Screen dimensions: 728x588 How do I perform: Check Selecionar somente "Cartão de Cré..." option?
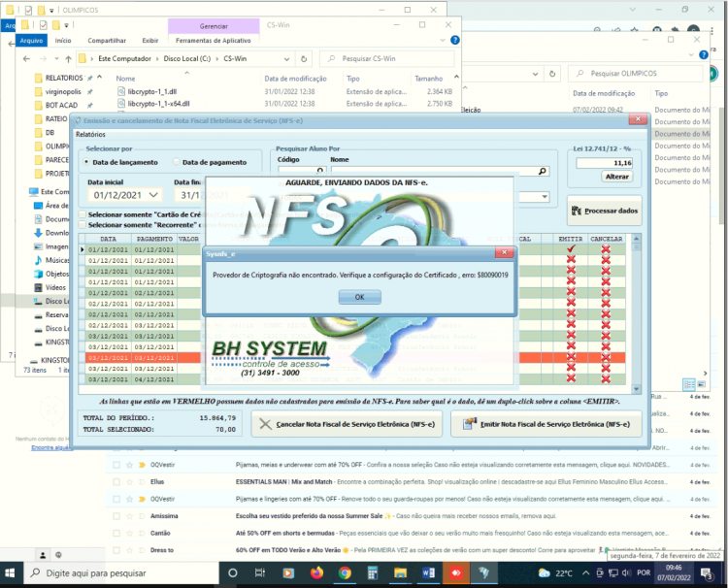(x=83, y=214)
